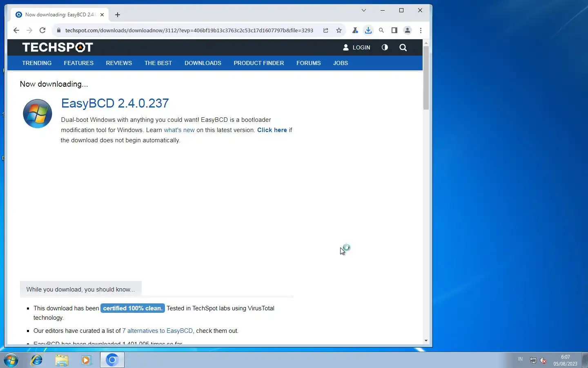This screenshot has width=588, height=368.
Task: Click the LOGIN button
Action: pyautogui.click(x=356, y=47)
